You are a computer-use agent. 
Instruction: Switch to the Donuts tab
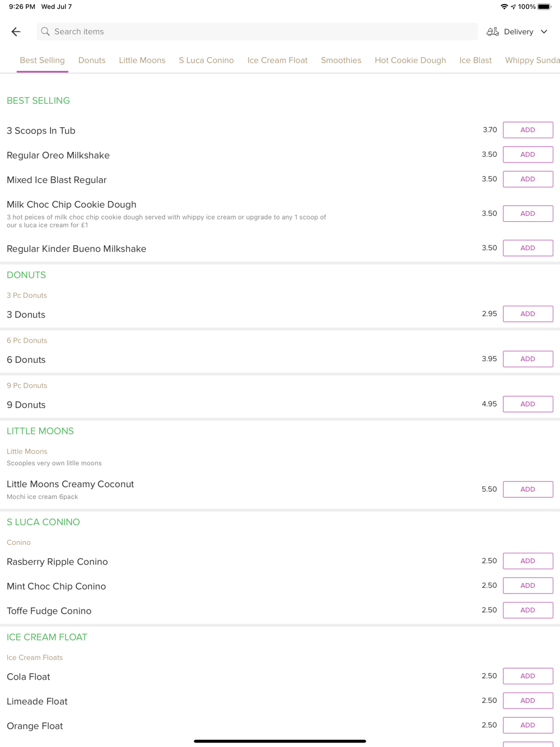pos(92,60)
